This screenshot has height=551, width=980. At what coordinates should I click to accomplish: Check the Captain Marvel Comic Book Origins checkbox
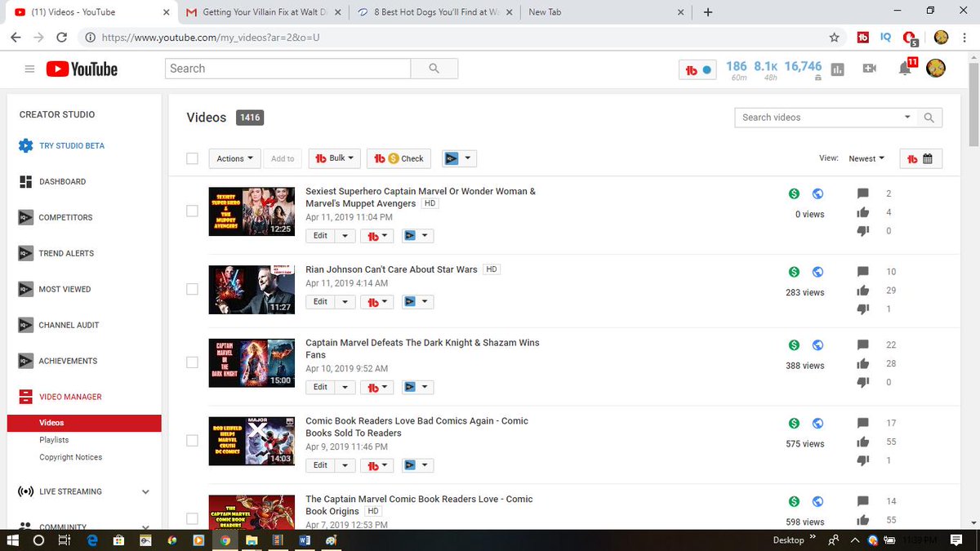pos(192,518)
